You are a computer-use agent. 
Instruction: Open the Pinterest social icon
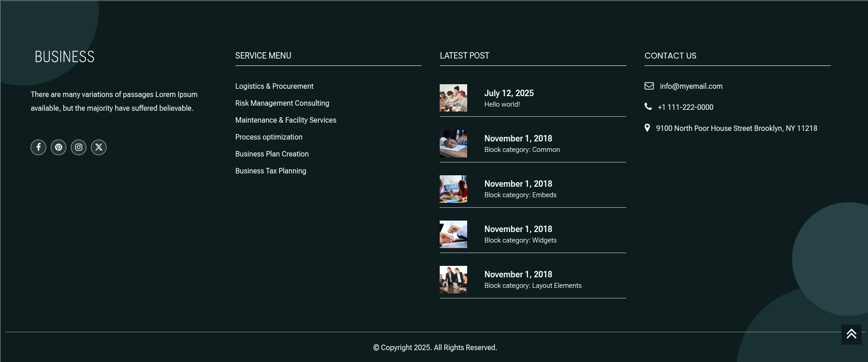click(x=59, y=147)
